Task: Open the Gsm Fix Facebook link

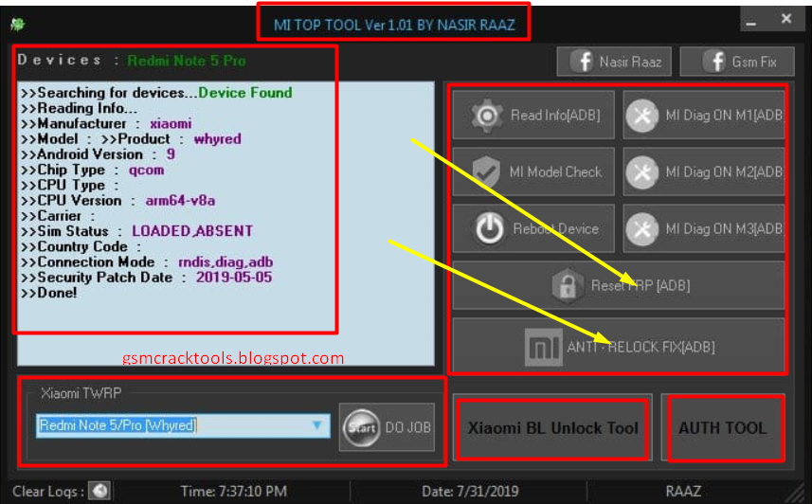Action: coord(737,62)
